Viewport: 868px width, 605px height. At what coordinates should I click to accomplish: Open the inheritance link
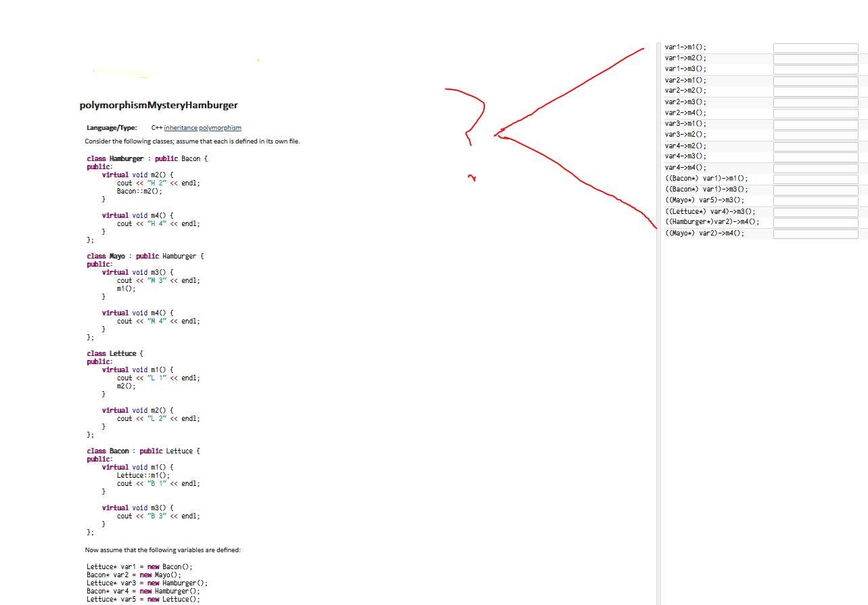181,127
